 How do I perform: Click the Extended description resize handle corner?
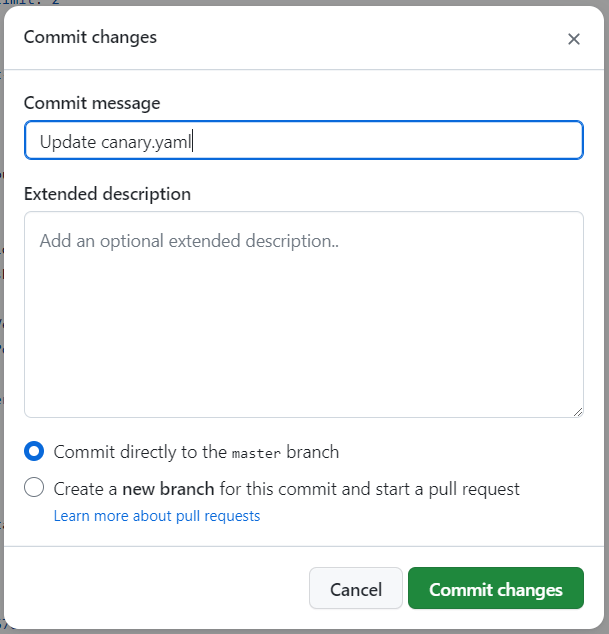pos(577,411)
